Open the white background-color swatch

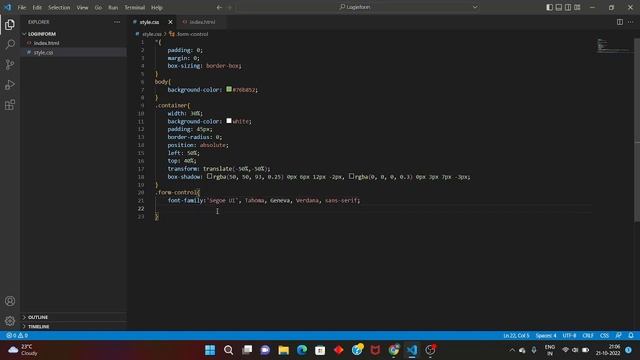pos(229,121)
